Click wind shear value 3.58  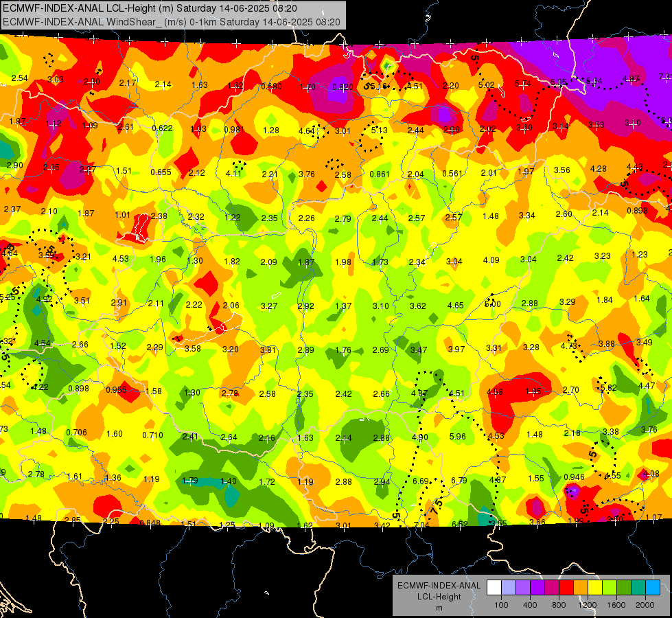coord(193,348)
